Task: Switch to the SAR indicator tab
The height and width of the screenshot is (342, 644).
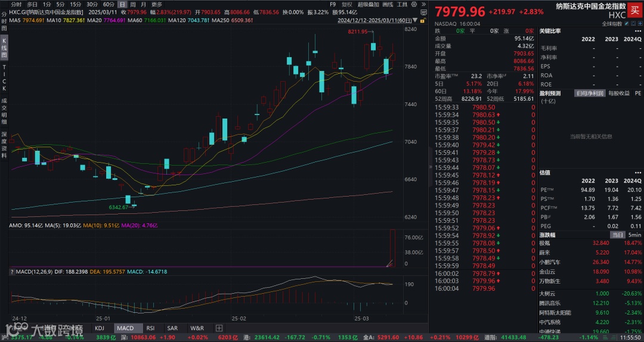Action: click(x=172, y=328)
